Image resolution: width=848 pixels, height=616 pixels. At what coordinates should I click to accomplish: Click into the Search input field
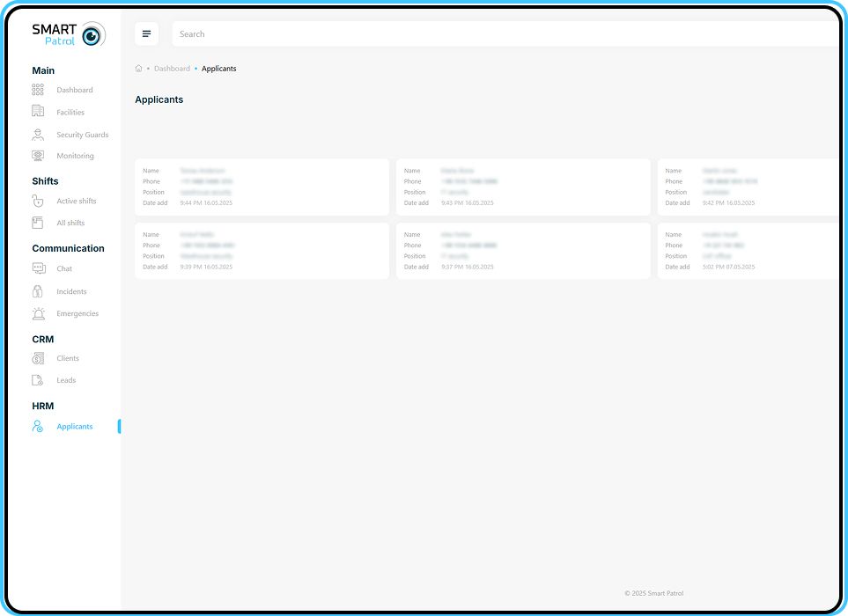point(502,34)
